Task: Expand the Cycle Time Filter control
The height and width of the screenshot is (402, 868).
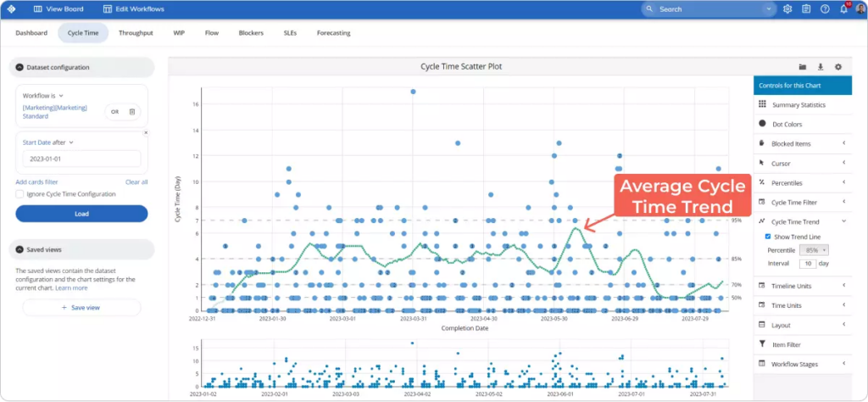Action: tap(803, 202)
